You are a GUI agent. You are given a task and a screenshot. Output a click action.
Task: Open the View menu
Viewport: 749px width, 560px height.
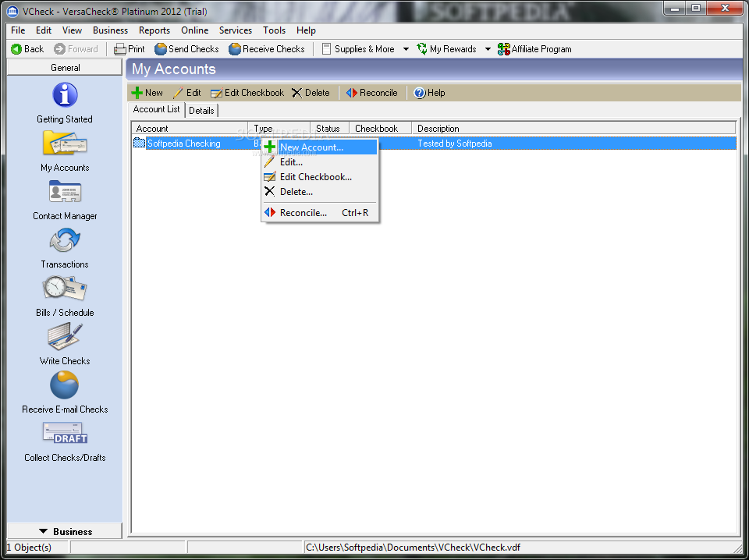coord(72,30)
